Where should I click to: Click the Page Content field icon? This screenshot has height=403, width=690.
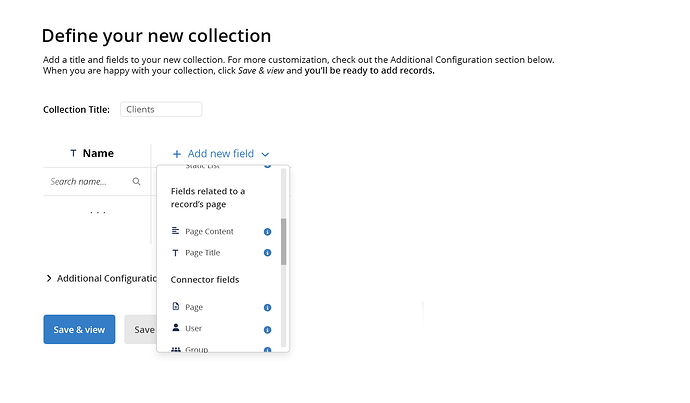(176, 231)
